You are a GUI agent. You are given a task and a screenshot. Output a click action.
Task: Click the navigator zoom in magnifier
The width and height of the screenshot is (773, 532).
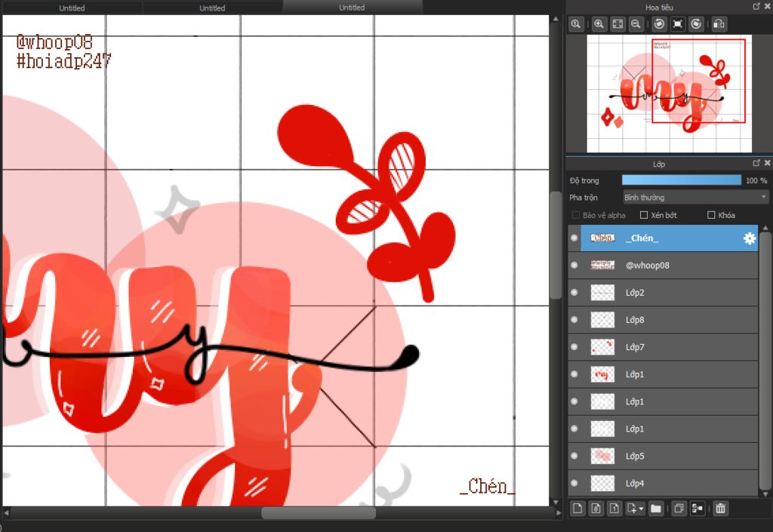(599, 24)
